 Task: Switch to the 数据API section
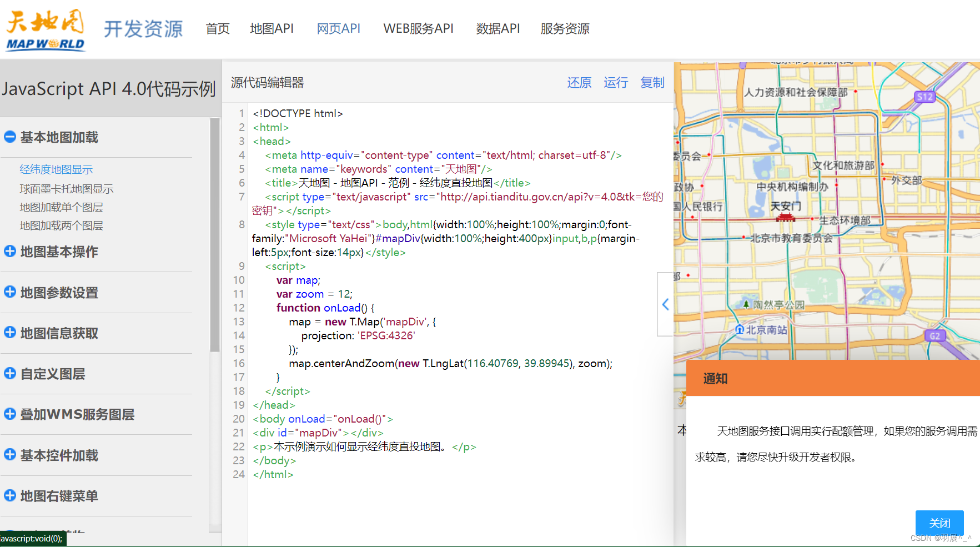click(x=498, y=29)
